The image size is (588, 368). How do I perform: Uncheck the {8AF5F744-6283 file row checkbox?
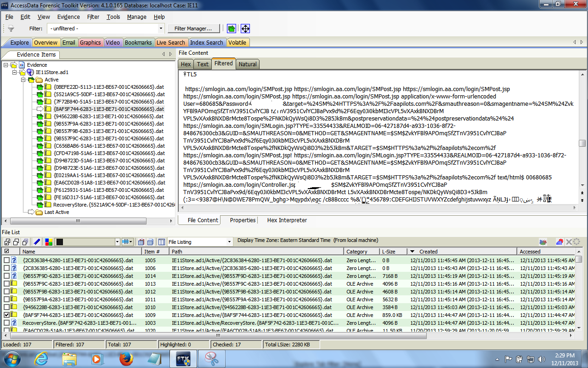[x=6, y=315]
